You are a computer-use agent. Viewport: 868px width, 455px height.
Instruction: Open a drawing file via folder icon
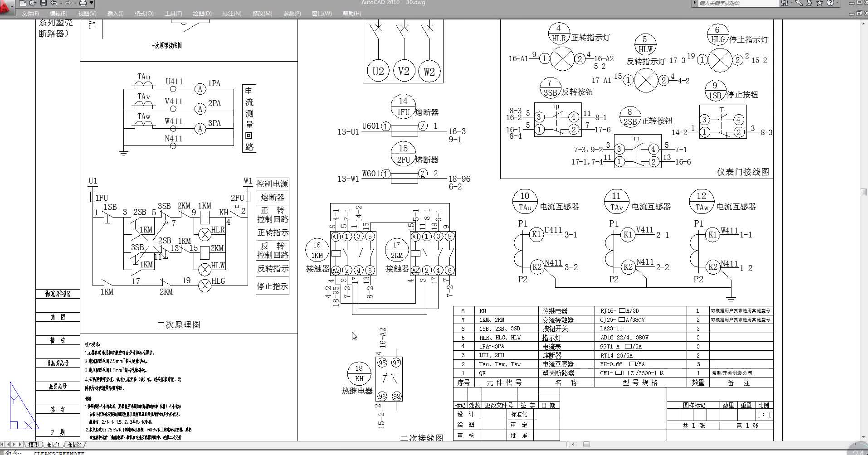[33, 3]
